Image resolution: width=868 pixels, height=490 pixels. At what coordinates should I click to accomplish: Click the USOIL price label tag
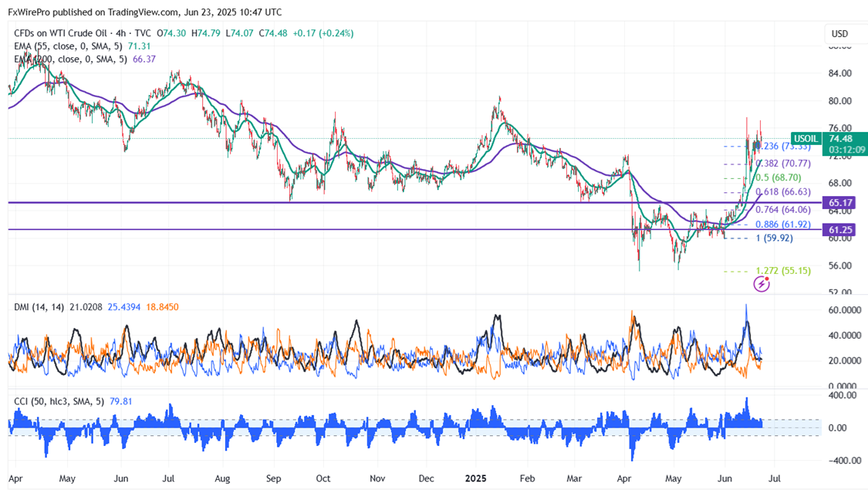pyautogui.click(x=806, y=139)
